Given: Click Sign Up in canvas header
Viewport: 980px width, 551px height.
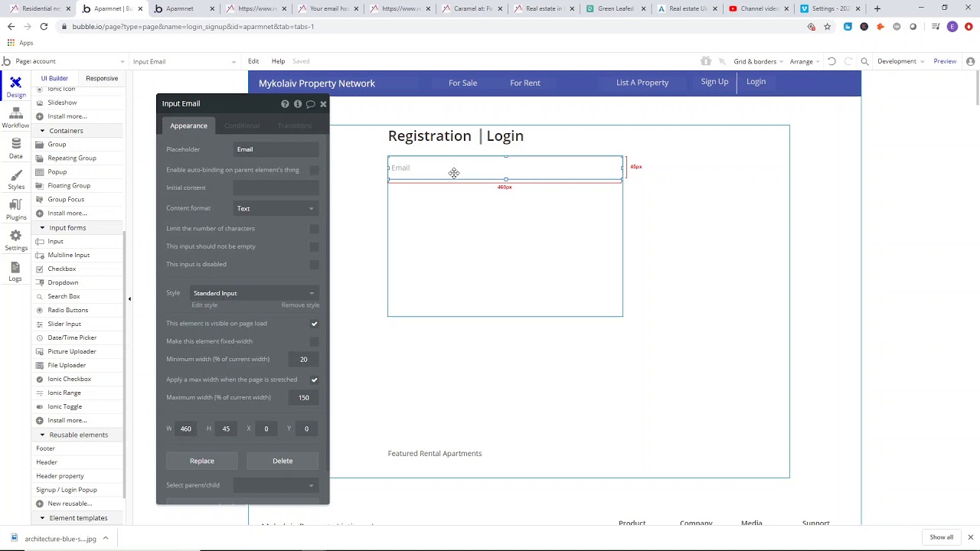Looking at the screenshot, I should coord(714,82).
